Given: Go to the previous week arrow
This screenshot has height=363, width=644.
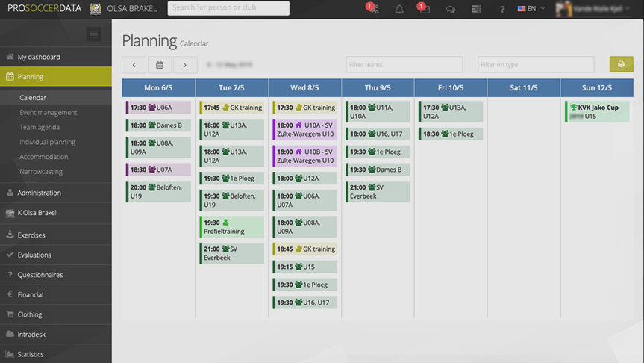Looking at the screenshot, I should (x=134, y=65).
